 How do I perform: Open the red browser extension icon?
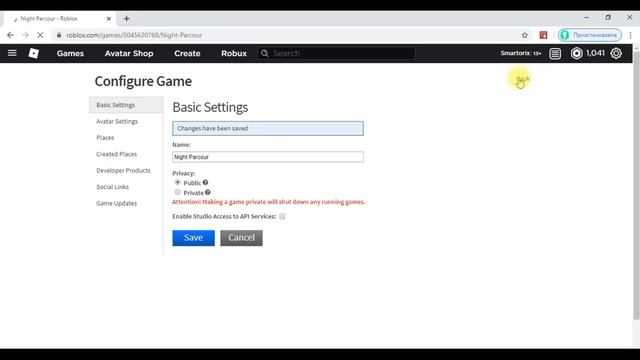(543, 35)
